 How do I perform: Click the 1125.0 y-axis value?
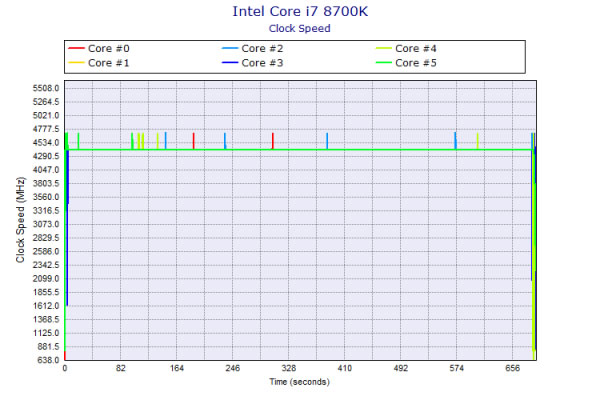coord(46,333)
